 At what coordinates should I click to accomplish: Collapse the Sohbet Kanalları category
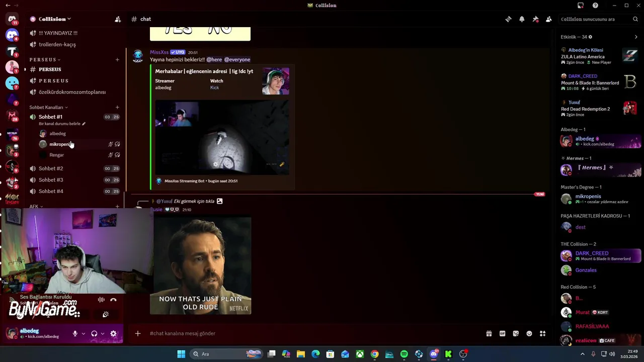[x=48, y=107]
